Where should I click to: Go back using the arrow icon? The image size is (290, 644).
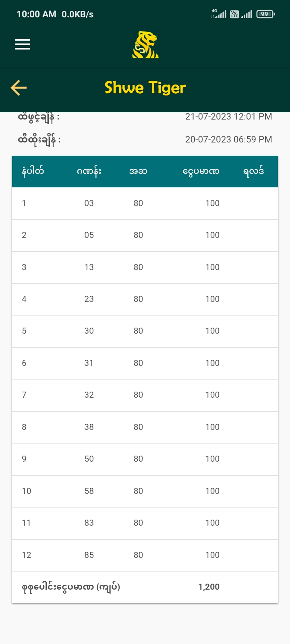tap(19, 88)
